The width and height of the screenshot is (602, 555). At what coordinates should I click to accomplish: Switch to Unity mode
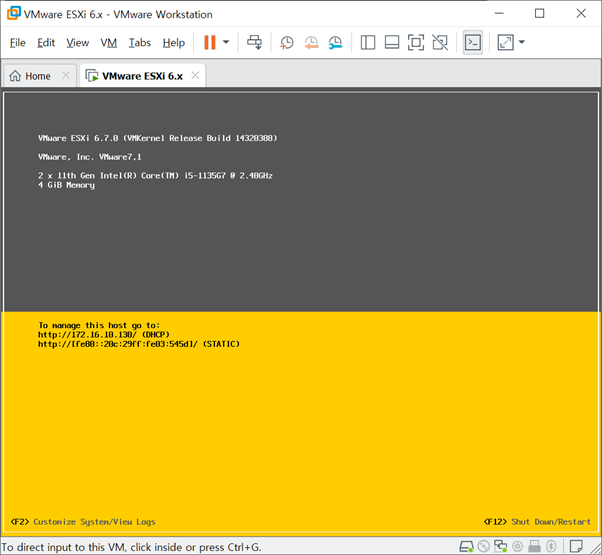pos(440,42)
